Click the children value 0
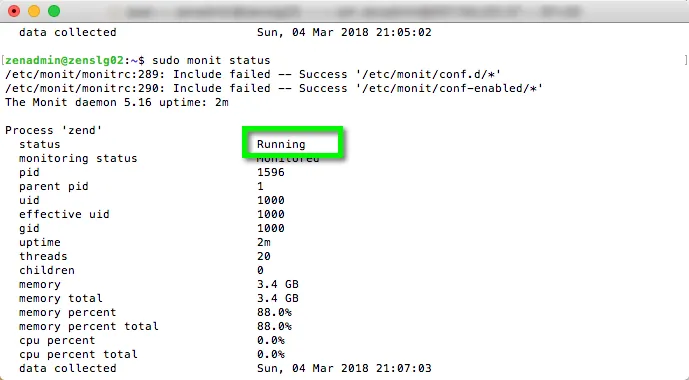The height and width of the screenshot is (380, 689). pos(260,270)
